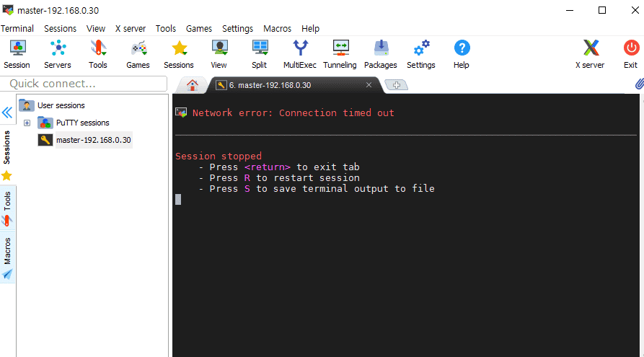Viewport: 644px width, 357px height.
Task: Click the Split terminal icon
Action: 260,54
